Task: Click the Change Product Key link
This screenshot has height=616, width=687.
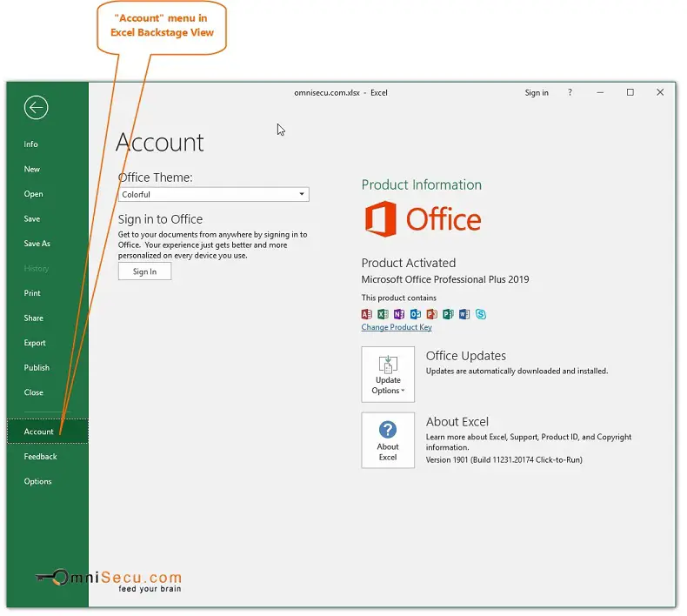Action: coord(397,327)
